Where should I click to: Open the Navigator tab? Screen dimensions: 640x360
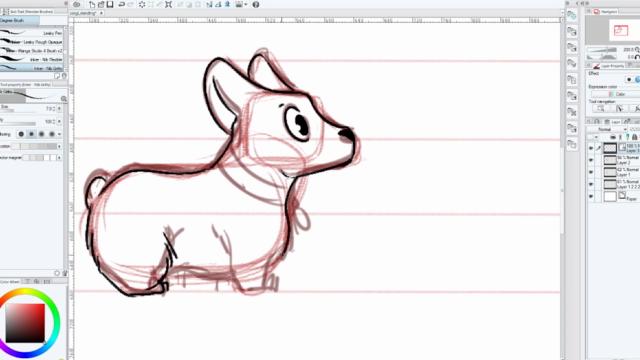(x=606, y=11)
